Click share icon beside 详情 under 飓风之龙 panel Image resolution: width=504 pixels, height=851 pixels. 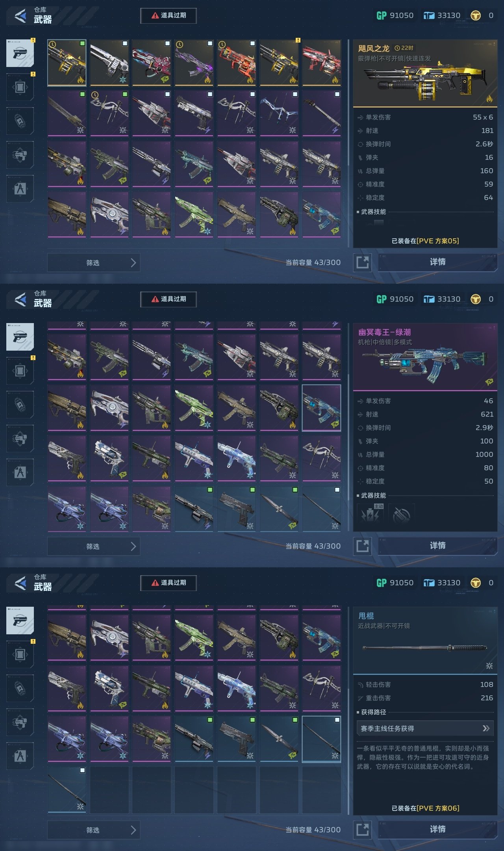362,262
